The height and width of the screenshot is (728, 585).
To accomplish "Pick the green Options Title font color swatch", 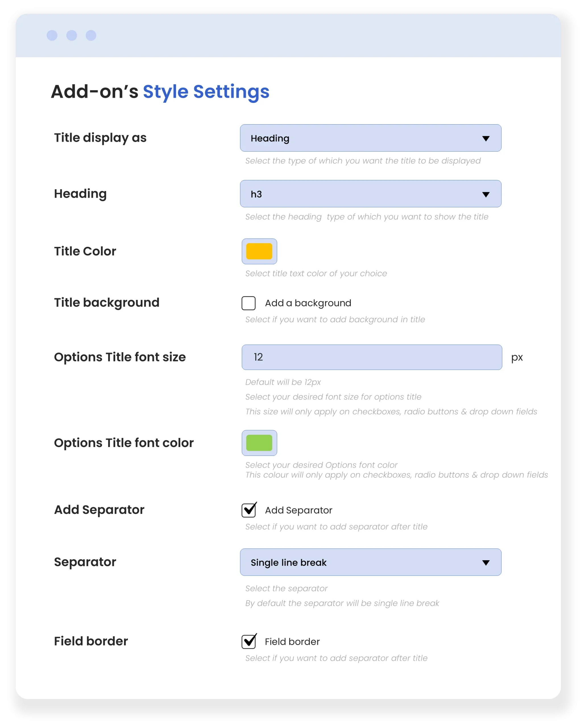I will 259,443.
